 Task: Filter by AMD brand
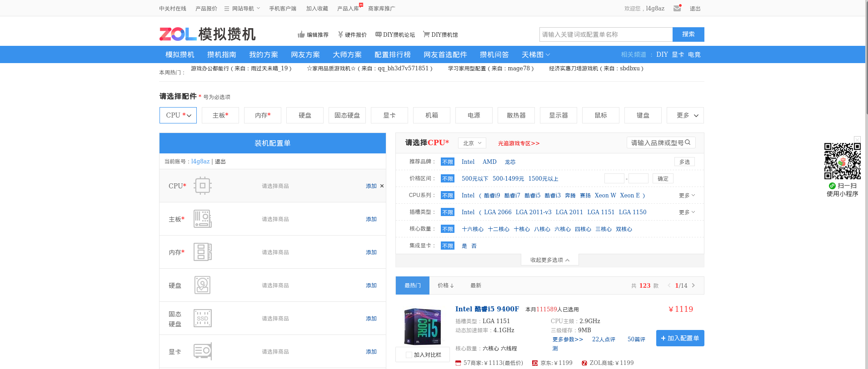489,162
